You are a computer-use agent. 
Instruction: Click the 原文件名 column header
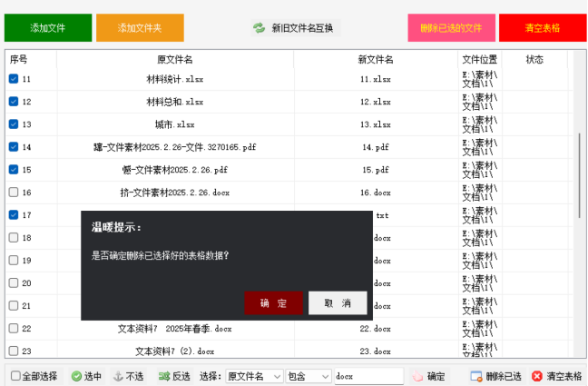[175, 59]
